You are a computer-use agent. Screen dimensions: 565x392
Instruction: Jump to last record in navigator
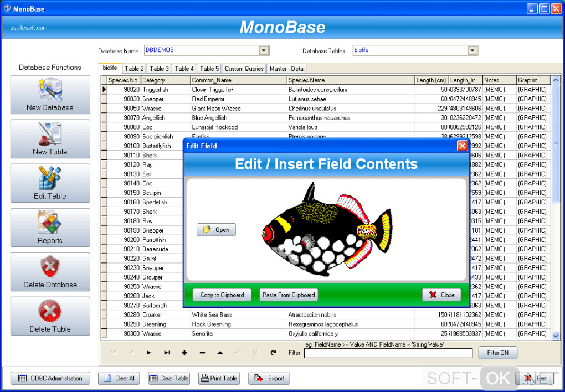point(167,353)
